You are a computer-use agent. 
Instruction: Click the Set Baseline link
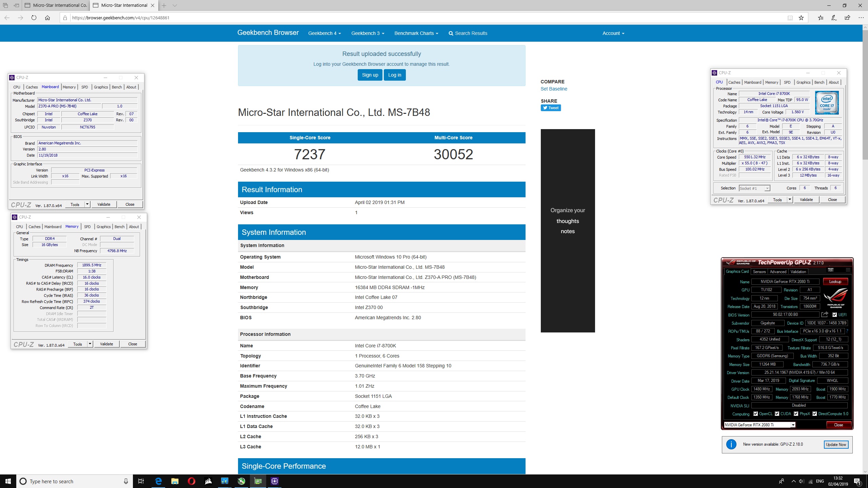click(x=554, y=89)
